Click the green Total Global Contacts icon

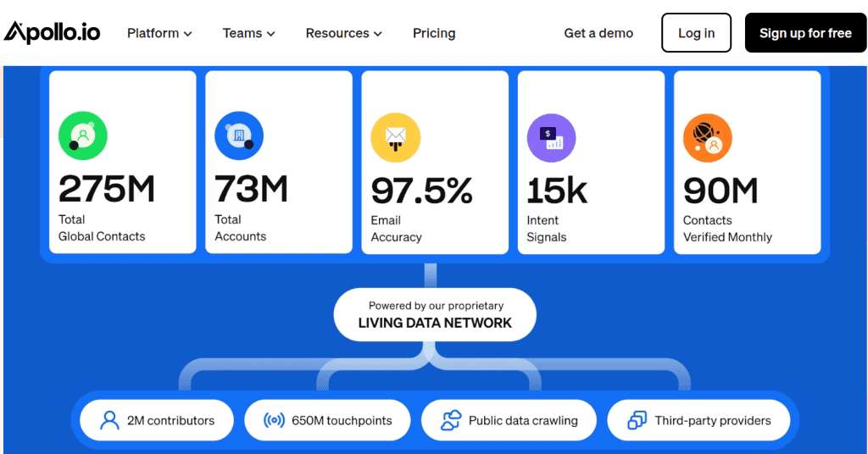pos(83,136)
